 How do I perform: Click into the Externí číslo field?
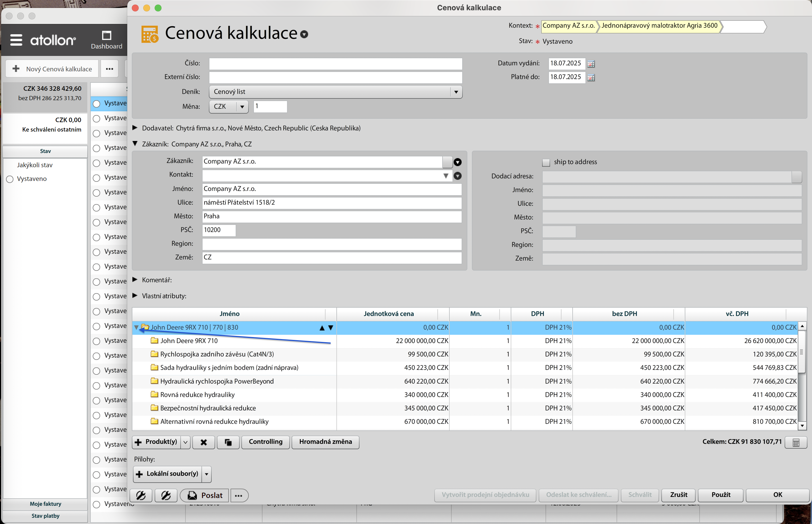pyautogui.click(x=336, y=78)
